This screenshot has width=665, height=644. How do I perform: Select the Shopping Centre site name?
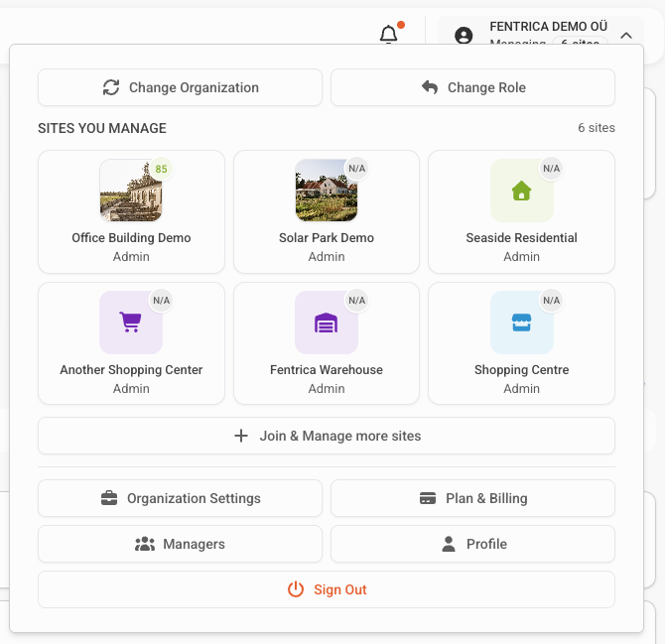(x=522, y=370)
